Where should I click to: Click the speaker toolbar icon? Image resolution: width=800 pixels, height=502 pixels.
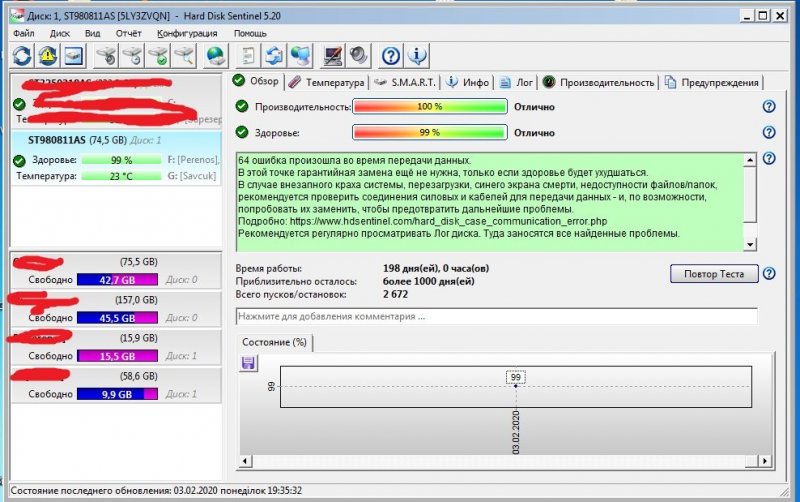[x=358, y=55]
